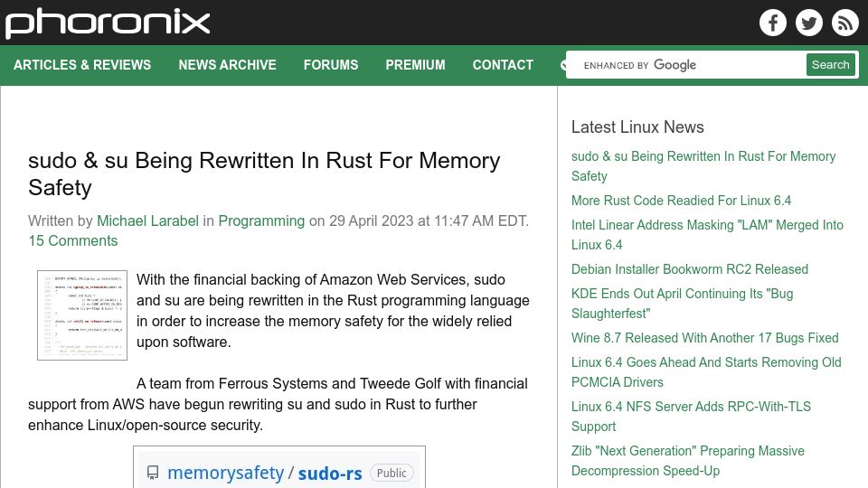Open Linux 6.4 Removing Old PCMCIA Drivers link
This screenshot has height=488, width=868.
706,371
